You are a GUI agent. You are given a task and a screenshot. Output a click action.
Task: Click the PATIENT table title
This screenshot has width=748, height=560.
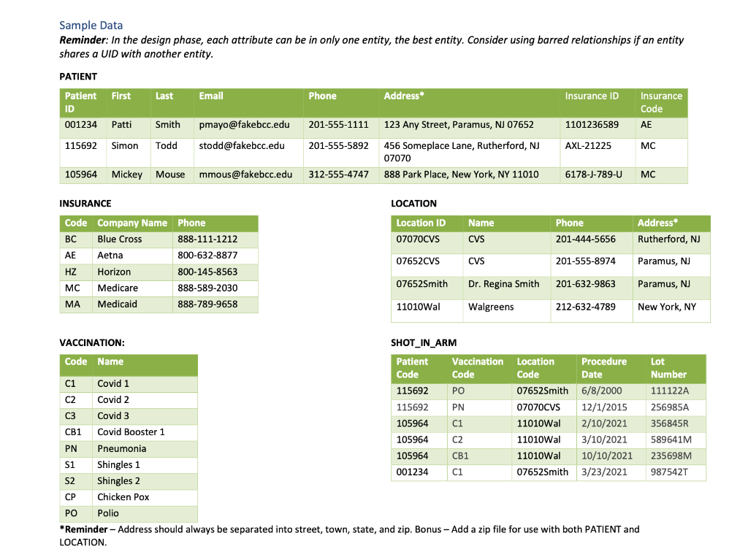pos(77,76)
